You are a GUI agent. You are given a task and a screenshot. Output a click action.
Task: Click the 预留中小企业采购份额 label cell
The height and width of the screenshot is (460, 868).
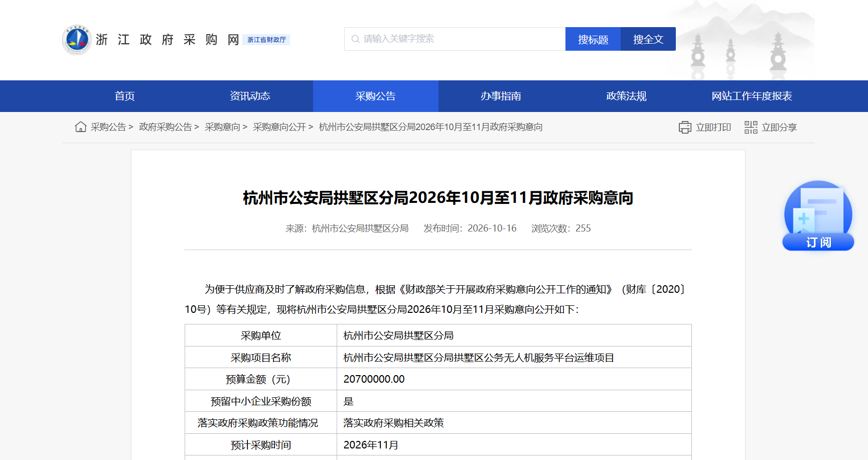261,401
